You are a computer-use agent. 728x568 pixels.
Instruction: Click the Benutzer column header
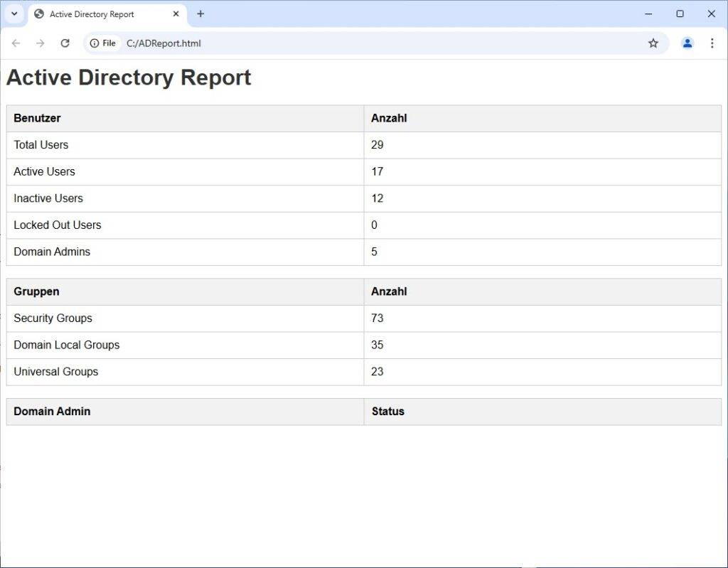[x=37, y=118]
